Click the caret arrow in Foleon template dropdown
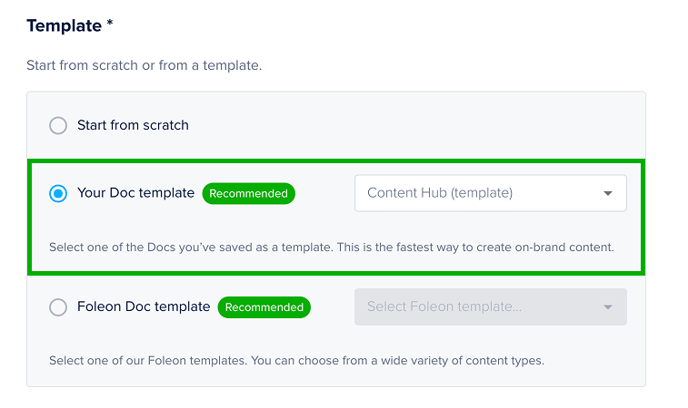 pos(607,307)
